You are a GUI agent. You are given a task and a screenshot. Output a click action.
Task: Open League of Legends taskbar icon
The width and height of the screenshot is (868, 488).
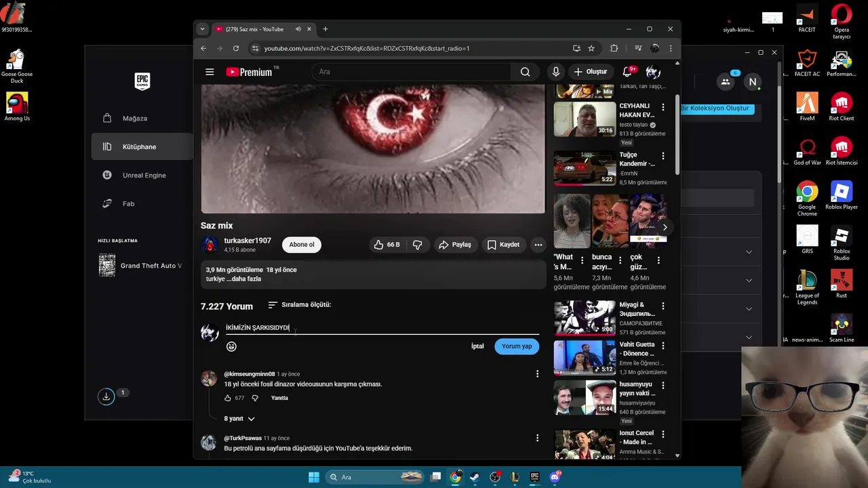pos(515,477)
